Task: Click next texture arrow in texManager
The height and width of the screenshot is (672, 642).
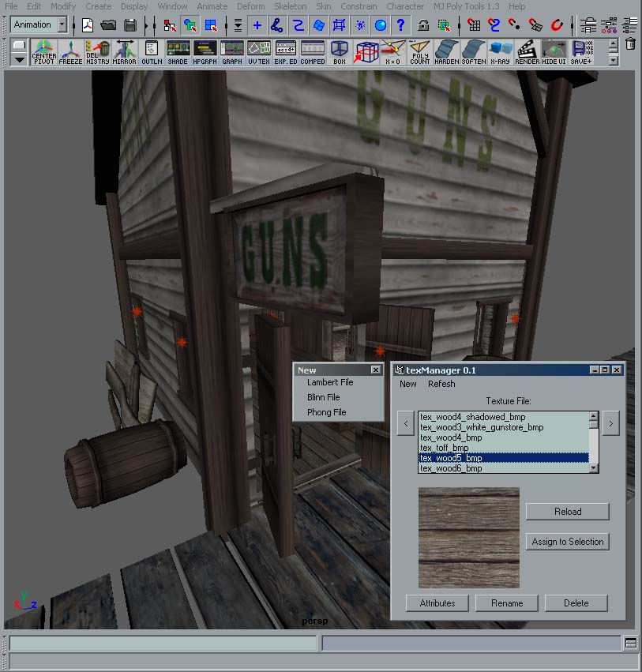Action: point(610,424)
